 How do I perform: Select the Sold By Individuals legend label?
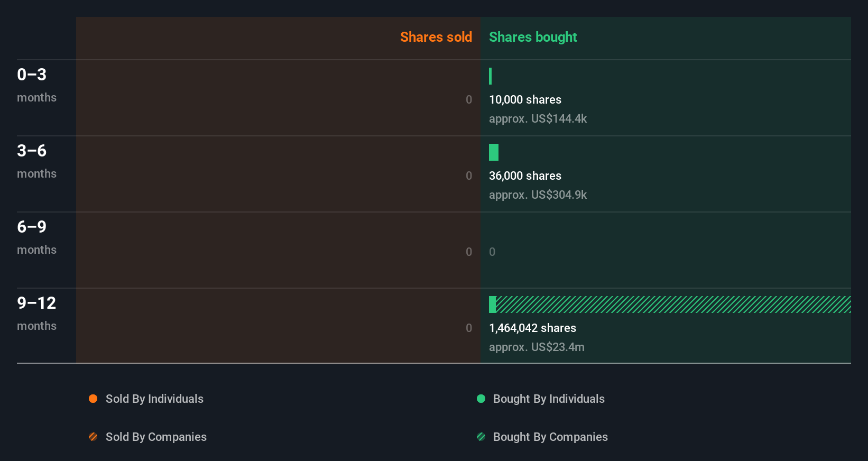[154, 399]
